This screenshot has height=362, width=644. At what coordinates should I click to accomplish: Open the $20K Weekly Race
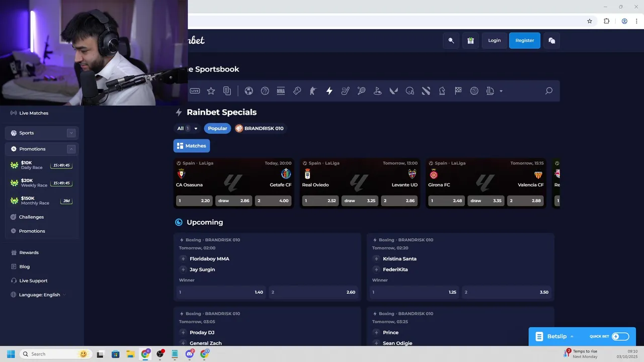42,183
